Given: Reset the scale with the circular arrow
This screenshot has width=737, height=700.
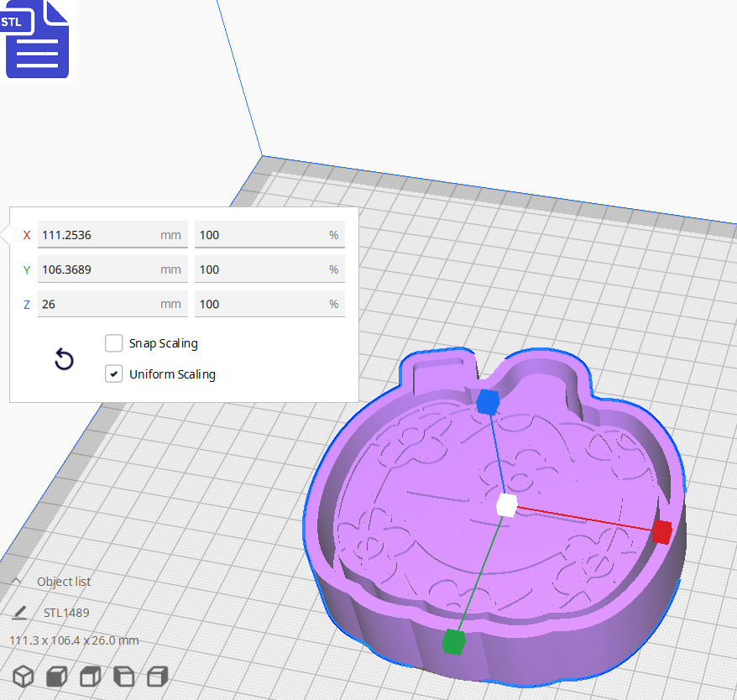Looking at the screenshot, I should point(64,359).
